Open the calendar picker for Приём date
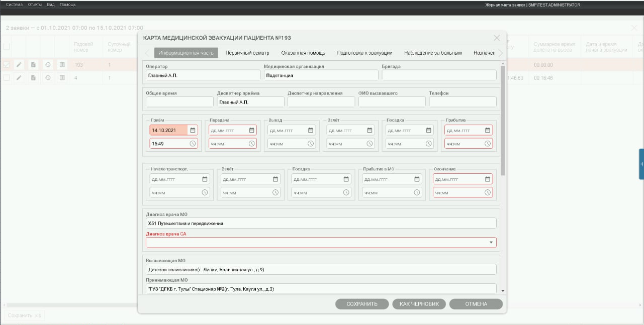This screenshot has width=644, height=325. [x=193, y=130]
